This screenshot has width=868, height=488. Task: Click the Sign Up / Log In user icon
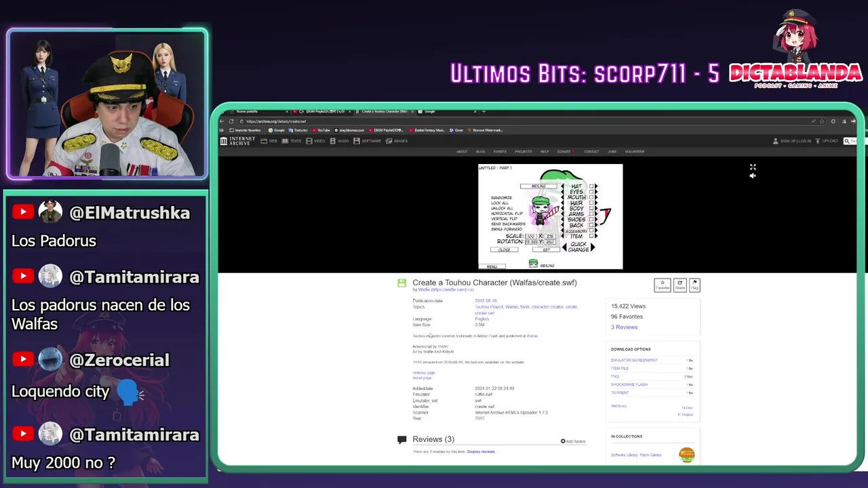click(x=776, y=141)
